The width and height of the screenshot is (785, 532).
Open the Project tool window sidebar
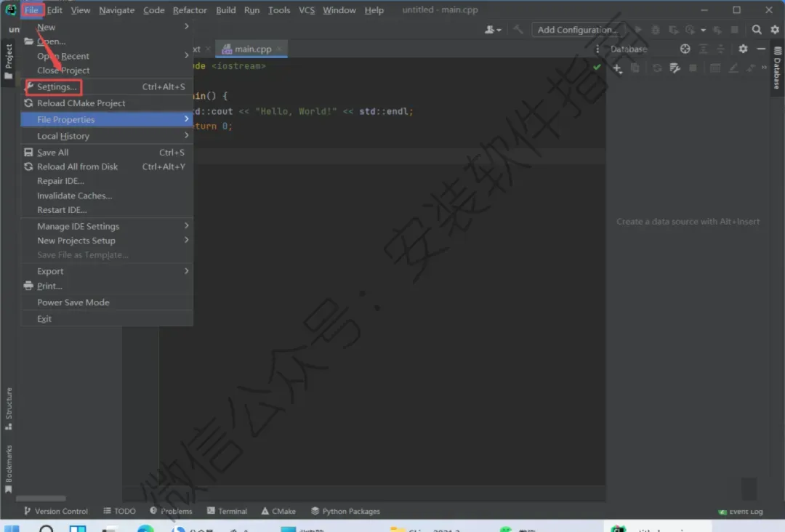[x=8, y=61]
